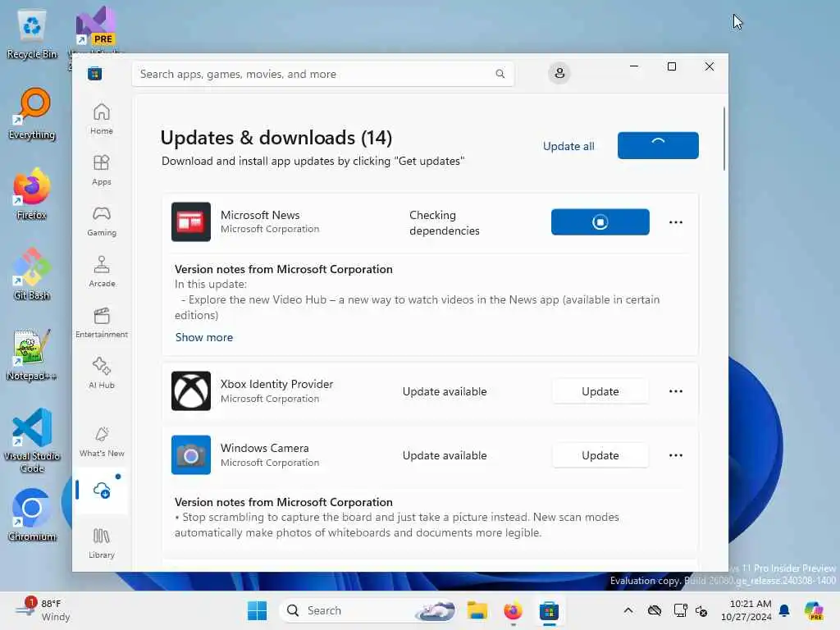Open What's New in sidebar
The width and height of the screenshot is (840, 630).
click(x=101, y=442)
